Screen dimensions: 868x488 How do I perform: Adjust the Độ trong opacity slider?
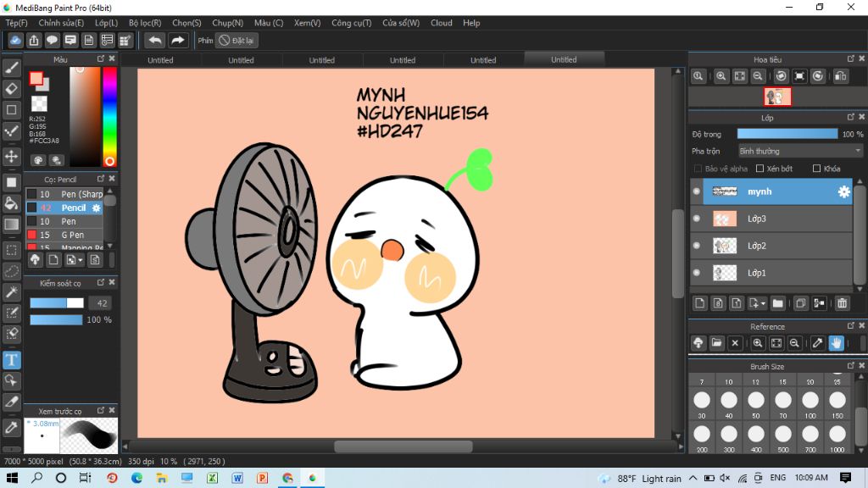point(787,134)
